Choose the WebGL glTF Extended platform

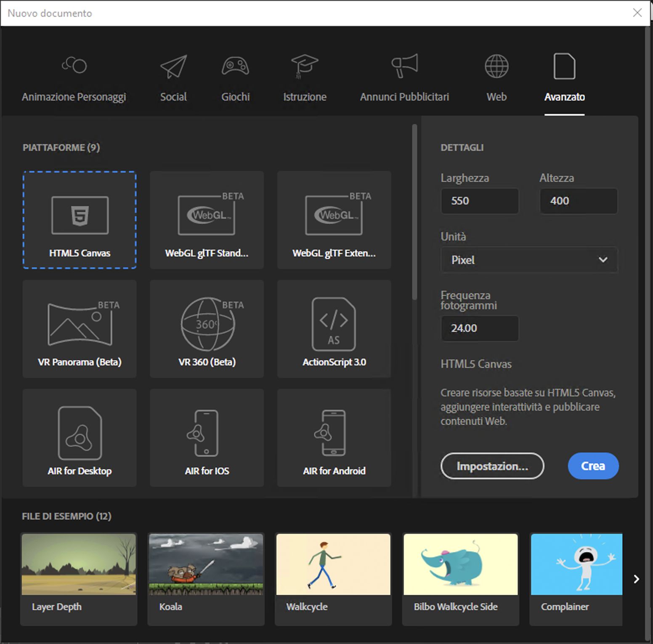tap(334, 220)
